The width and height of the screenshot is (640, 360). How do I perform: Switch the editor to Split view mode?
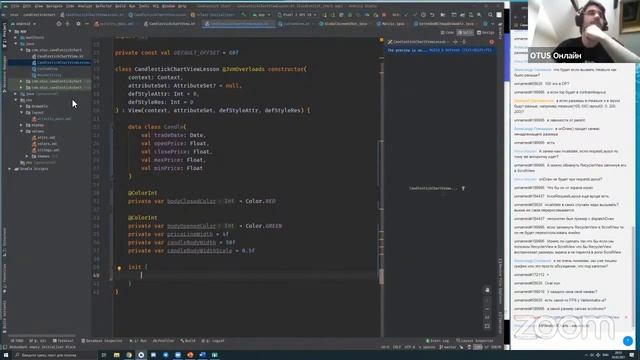(x=465, y=33)
